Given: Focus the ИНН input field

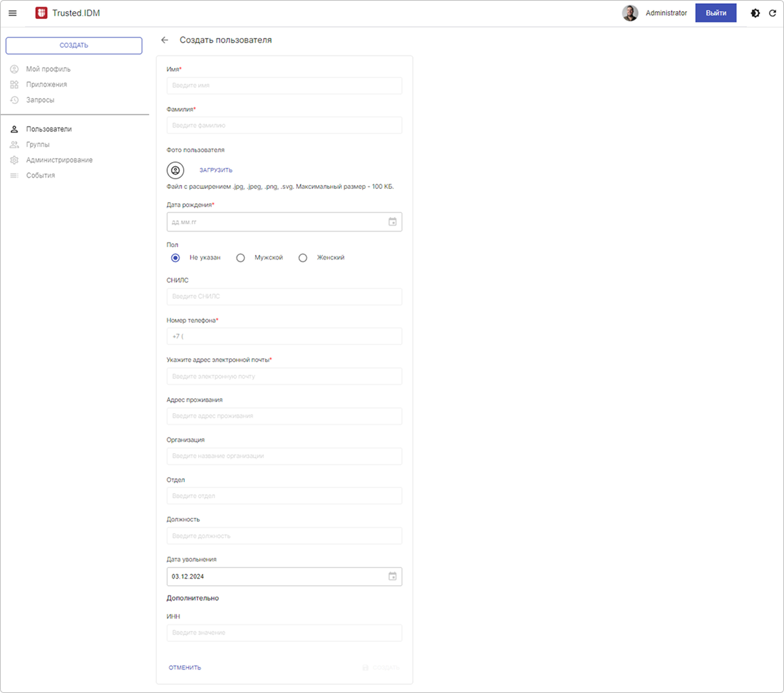Looking at the screenshot, I should click(x=284, y=633).
